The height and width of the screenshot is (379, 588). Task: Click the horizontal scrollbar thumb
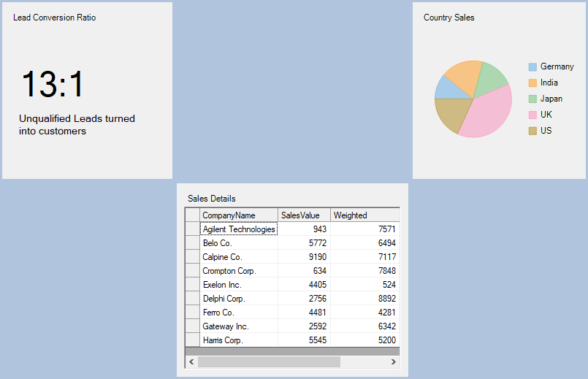(x=269, y=362)
